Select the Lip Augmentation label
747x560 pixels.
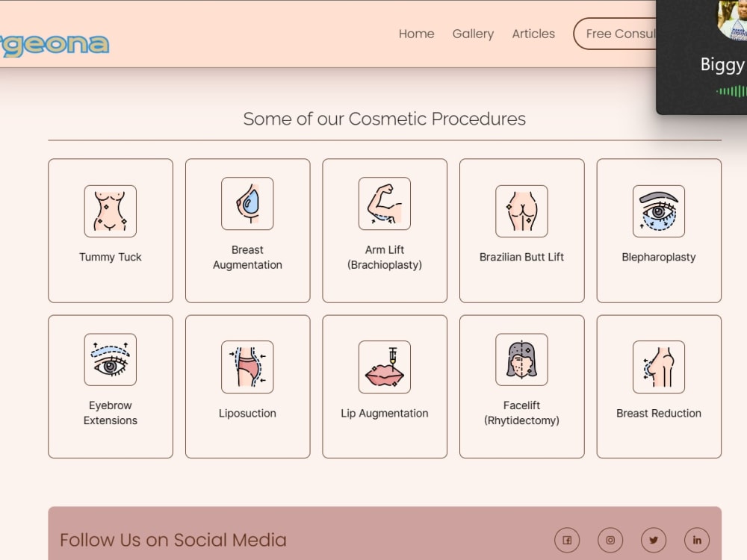(385, 414)
